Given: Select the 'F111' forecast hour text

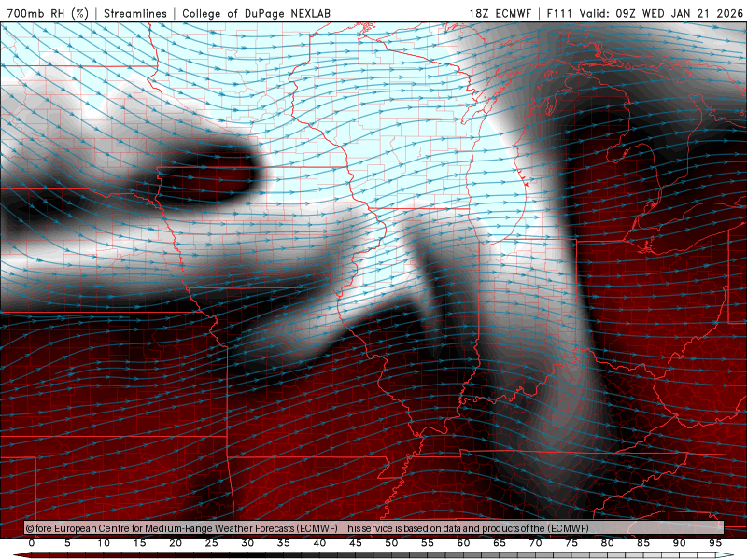Looking at the screenshot, I should 560,13.
